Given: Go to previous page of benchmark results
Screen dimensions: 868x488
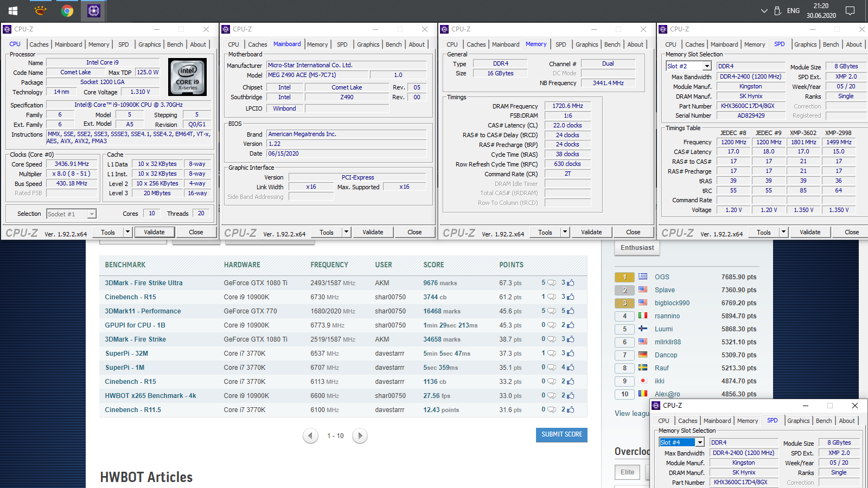Looking at the screenshot, I should point(310,435).
